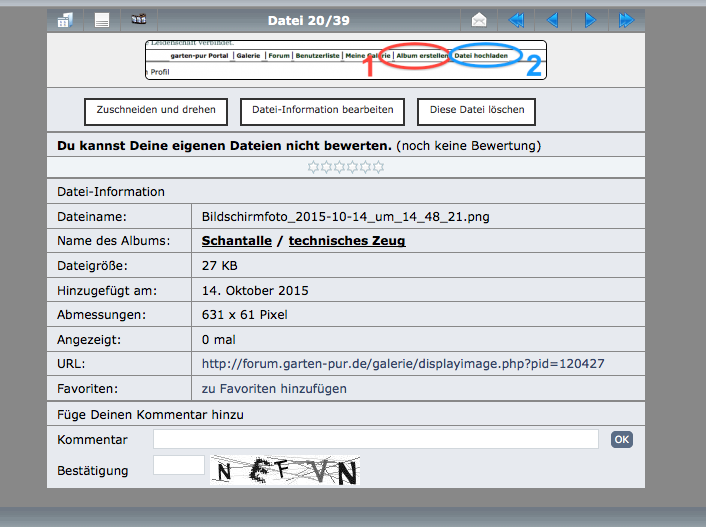Image resolution: width=706 pixels, height=527 pixels.
Task: Send this file as e-card envelope icon
Action: [x=479, y=20]
